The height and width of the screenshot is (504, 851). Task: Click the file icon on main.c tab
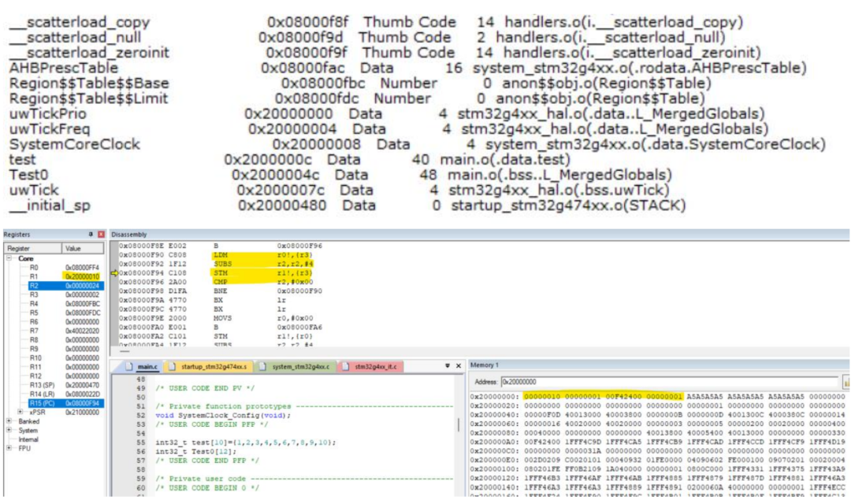coord(129,367)
